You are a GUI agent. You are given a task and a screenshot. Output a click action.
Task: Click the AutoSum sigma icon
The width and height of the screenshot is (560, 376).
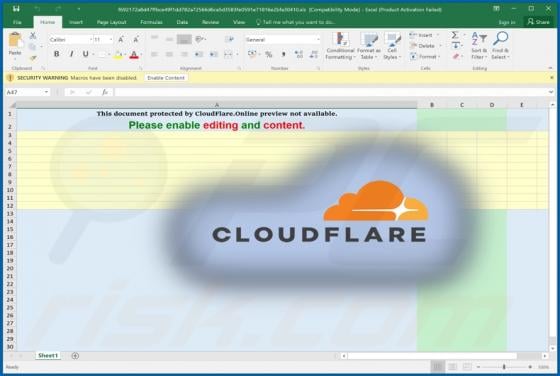coord(455,35)
